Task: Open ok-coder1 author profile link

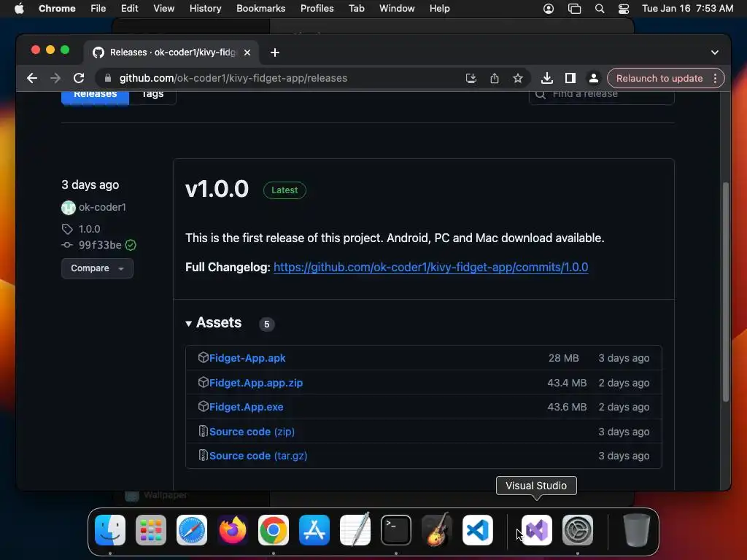Action: [x=102, y=207]
